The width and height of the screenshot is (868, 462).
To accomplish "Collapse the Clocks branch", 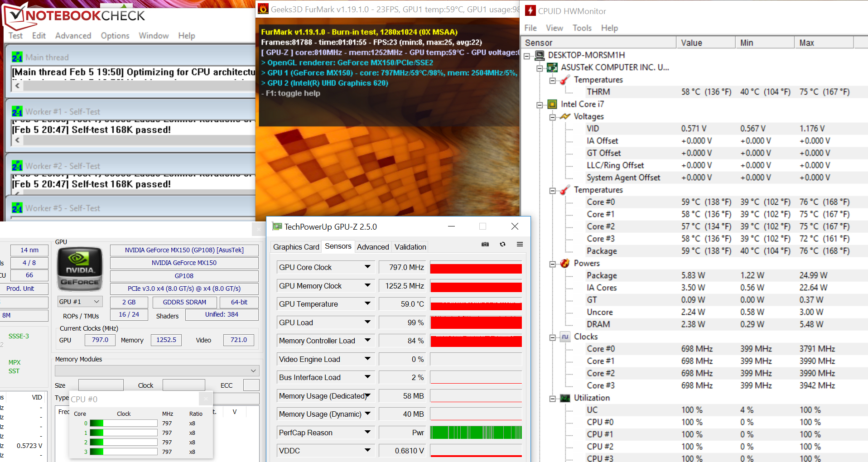I will 552,337.
